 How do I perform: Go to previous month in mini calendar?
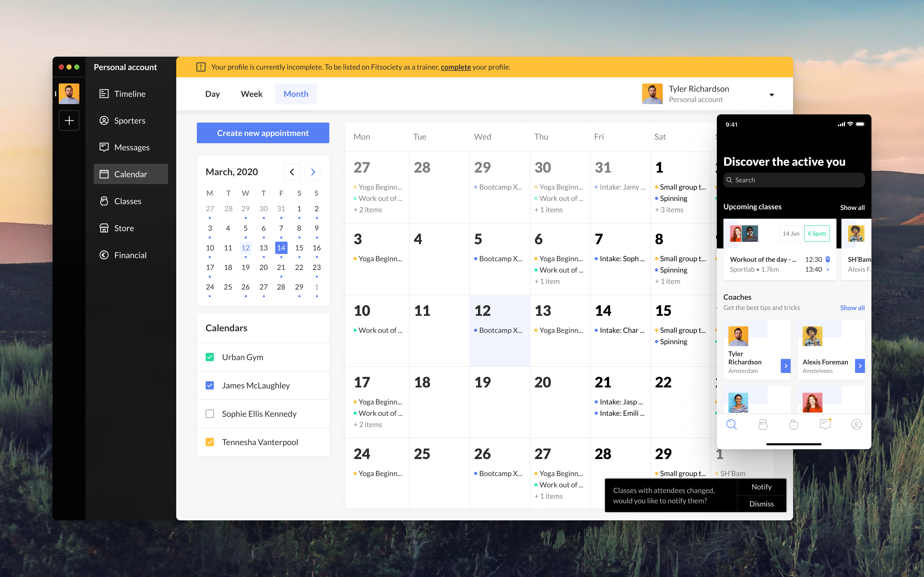[x=292, y=172]
